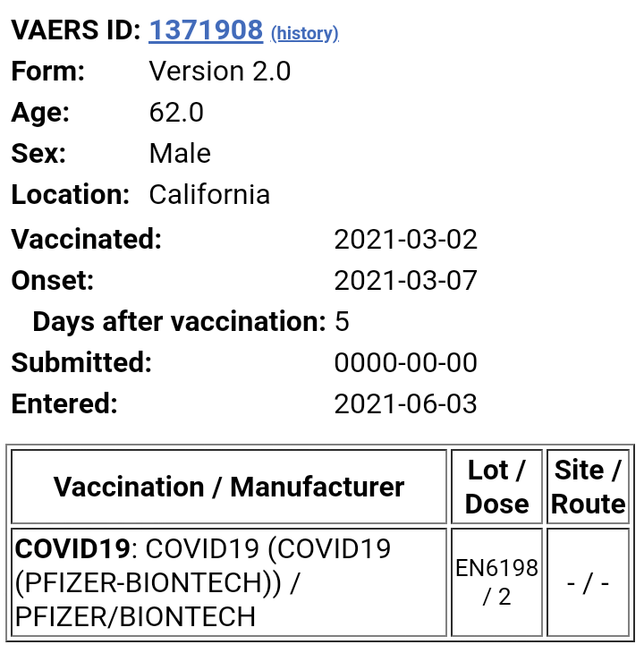This screenshot has width=644, height=653.
Task: Click the Age value 62.0
Action: tap(176, 113)
